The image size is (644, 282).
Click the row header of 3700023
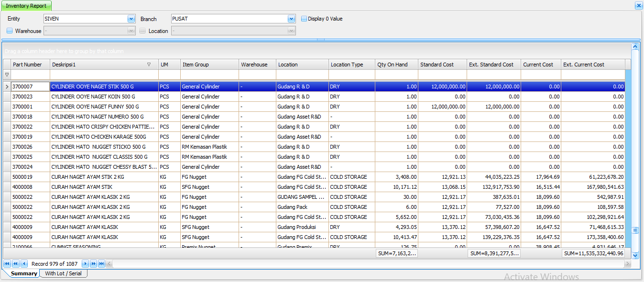coord(7,97)
